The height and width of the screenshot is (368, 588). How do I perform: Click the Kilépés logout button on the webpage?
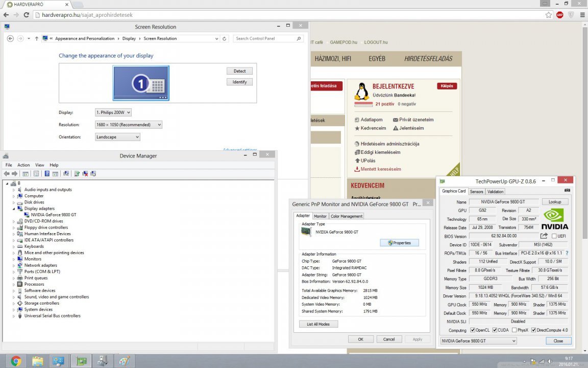pos(447,86)
